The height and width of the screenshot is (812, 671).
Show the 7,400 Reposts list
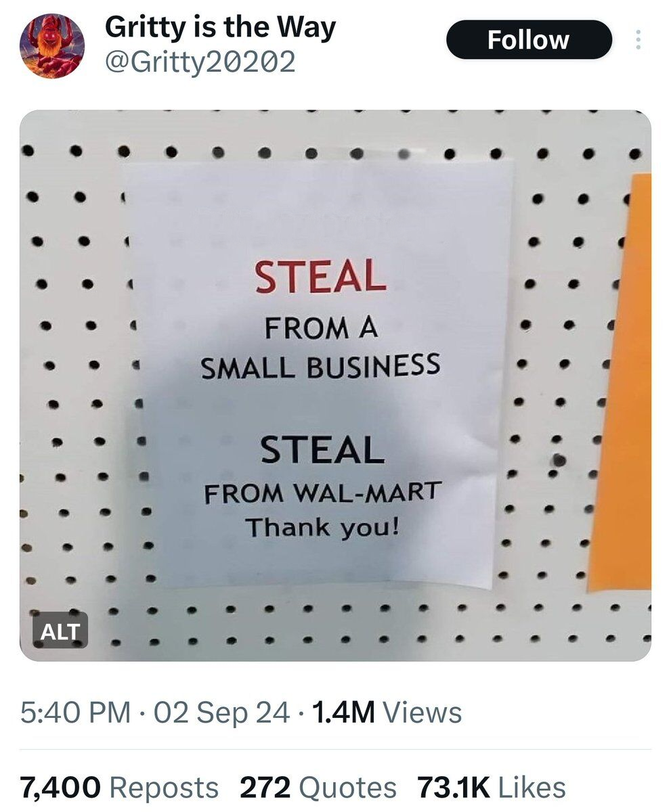tap(119, 787)
